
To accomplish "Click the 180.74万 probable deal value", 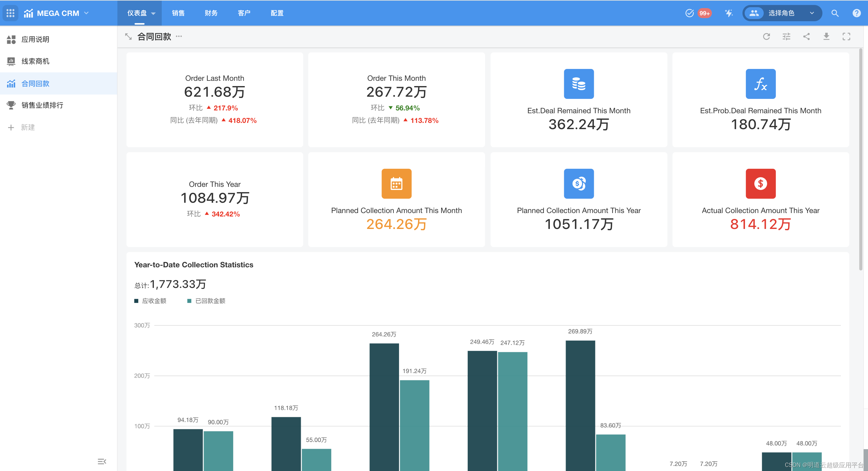I will pos(761,124).
